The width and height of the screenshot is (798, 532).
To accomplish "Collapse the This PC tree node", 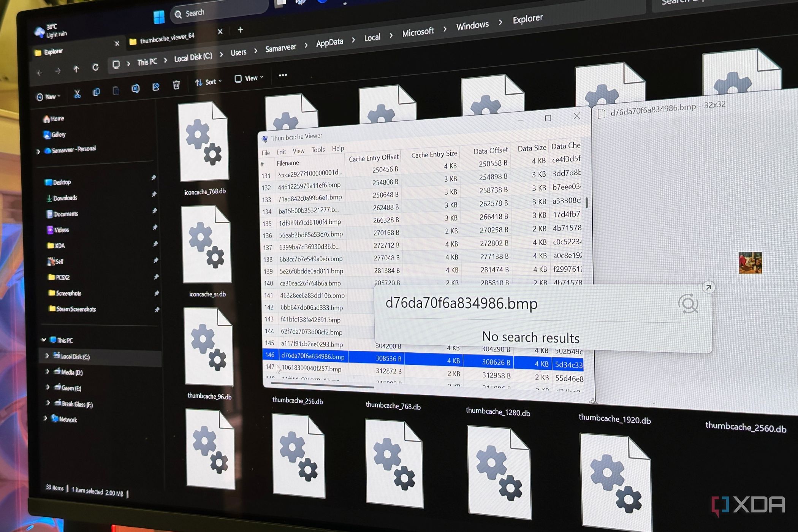I will [44, 340].
